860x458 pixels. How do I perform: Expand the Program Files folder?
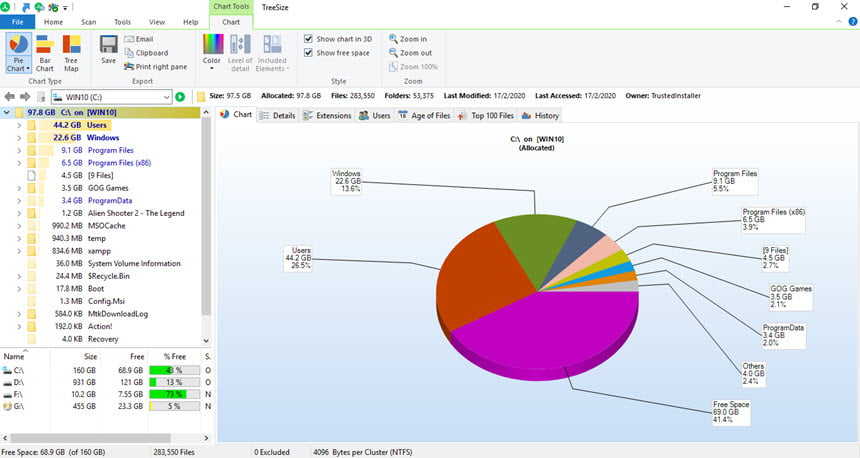pyautogui.click(x=19, y=150)
